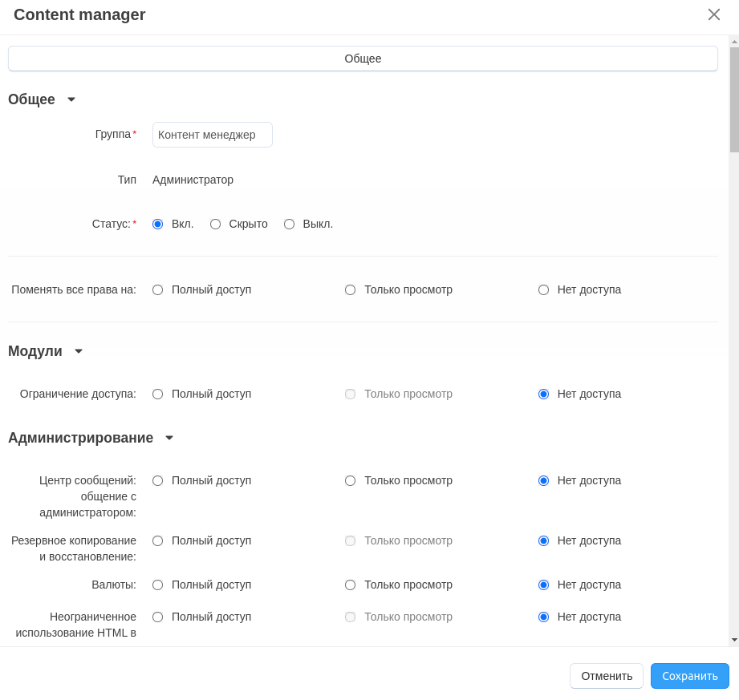Collapse the Администрирование section arrow
The height and width of the screenshot is (700, 739).
click(169, 438)
